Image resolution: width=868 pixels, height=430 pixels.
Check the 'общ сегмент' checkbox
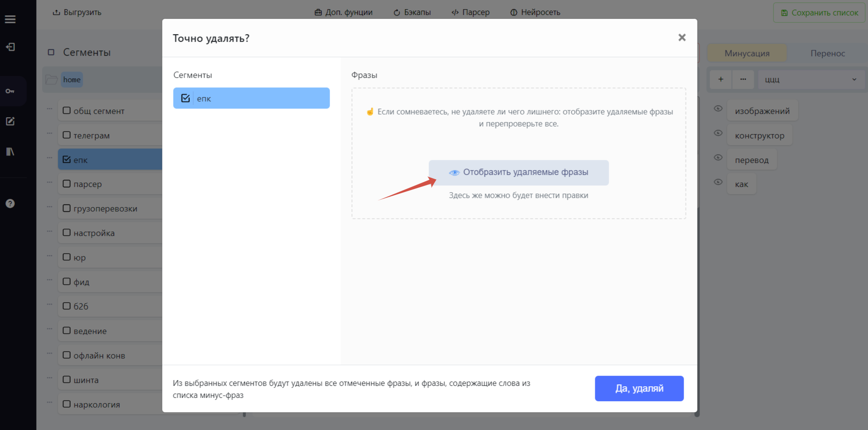[67, 111]
